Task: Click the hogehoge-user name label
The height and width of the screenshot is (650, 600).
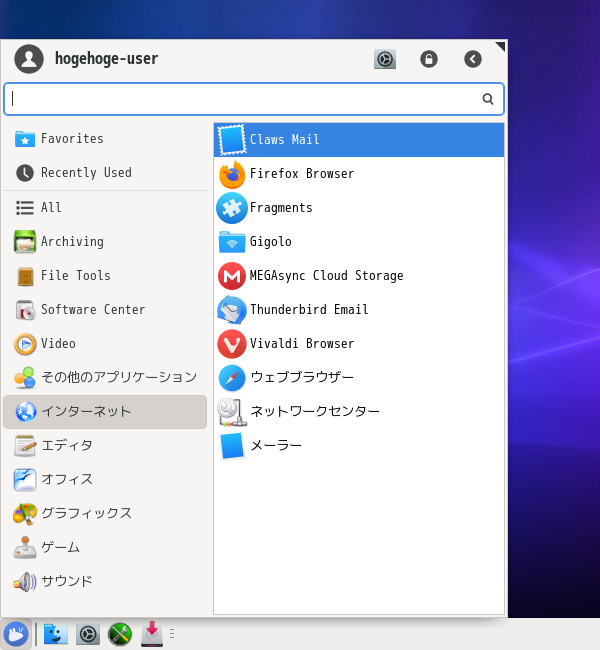Action: click(x=107, y=58)
